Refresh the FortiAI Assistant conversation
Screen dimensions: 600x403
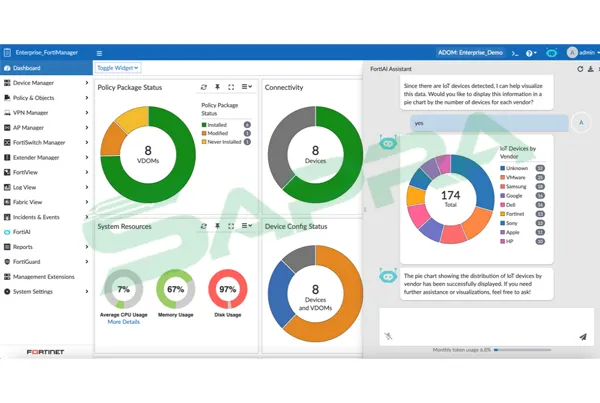(x=580, y=69)
